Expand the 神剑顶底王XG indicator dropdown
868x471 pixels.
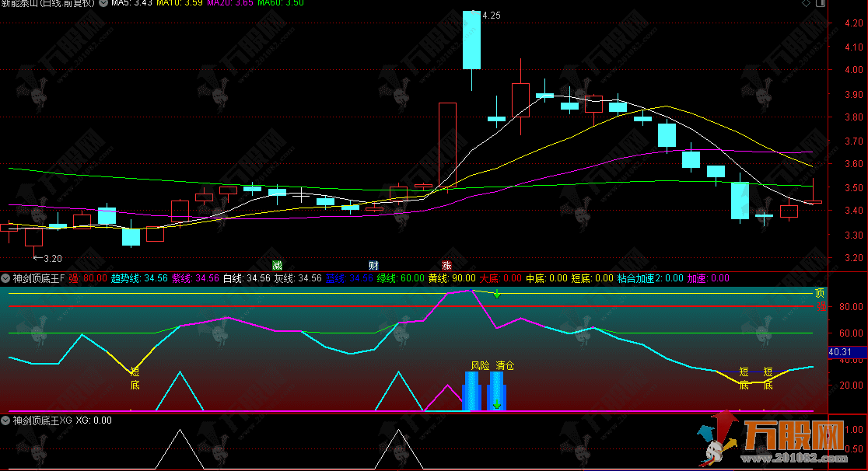point(6,420)
